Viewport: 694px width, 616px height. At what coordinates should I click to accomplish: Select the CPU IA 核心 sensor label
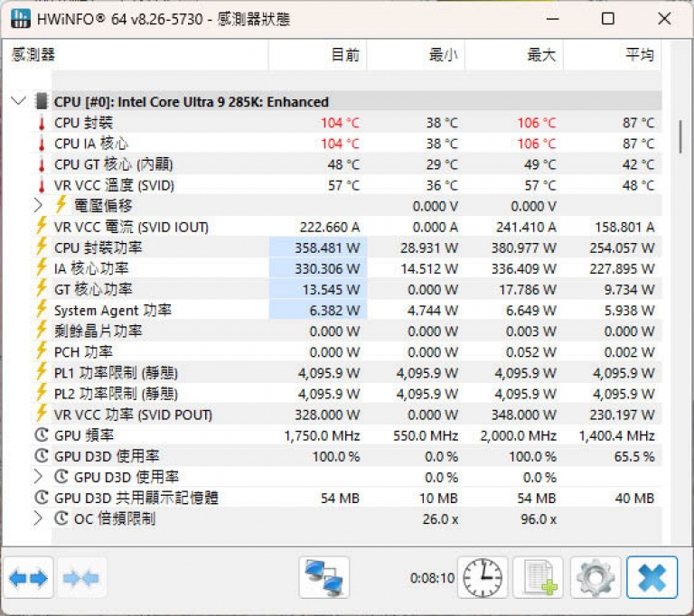tap(91, 144)
